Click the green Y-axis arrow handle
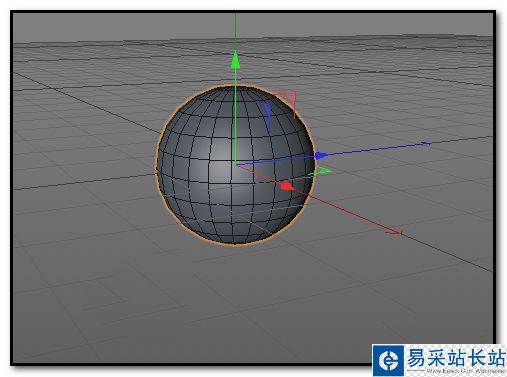The width and height of the screenshot is (507, 377). click(x=235, y=60)
